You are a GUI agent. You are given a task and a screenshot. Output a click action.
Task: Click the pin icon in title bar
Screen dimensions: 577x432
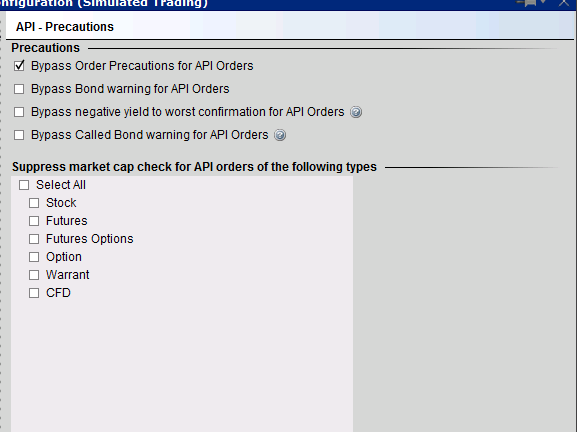coord(528,3)
